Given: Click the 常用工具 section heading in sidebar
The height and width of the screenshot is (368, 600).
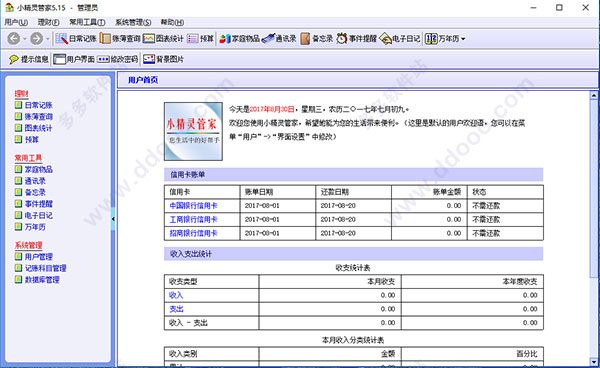Looking at the screenshot, I should 28,158.
